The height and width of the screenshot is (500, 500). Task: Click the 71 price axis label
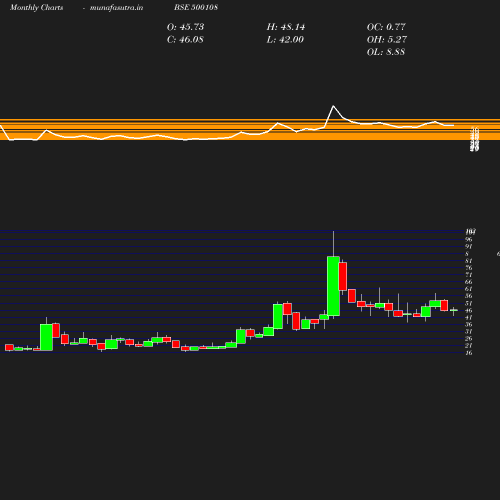[469, 275]
